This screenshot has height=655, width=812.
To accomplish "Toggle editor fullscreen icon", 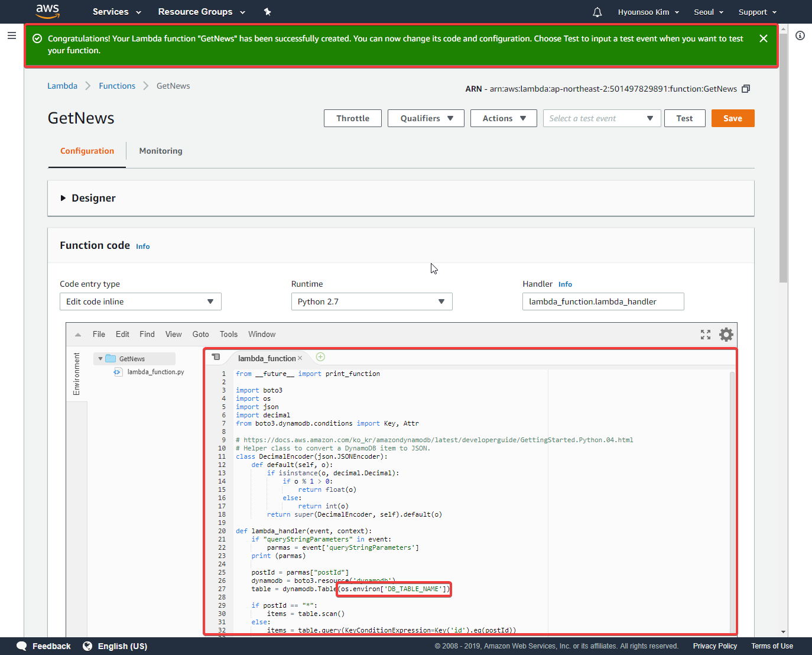I will (x=706, y=335).
